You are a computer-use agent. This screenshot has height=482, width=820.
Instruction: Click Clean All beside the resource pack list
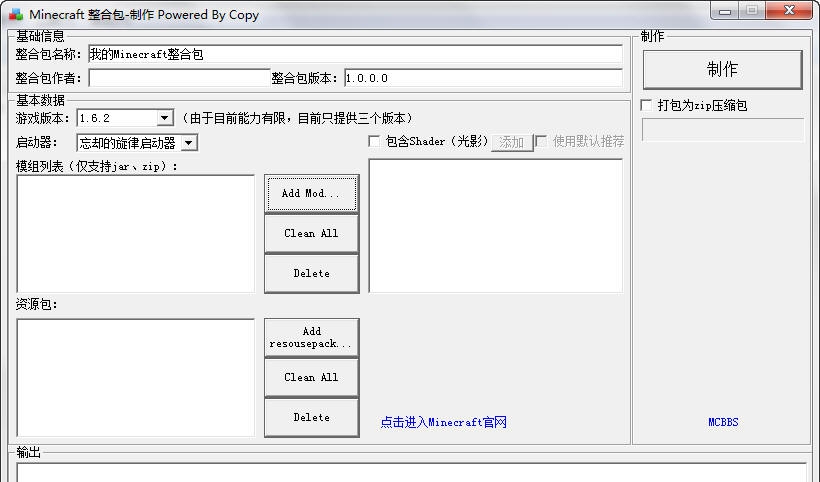pyautogui.click(x=312, y=377)
